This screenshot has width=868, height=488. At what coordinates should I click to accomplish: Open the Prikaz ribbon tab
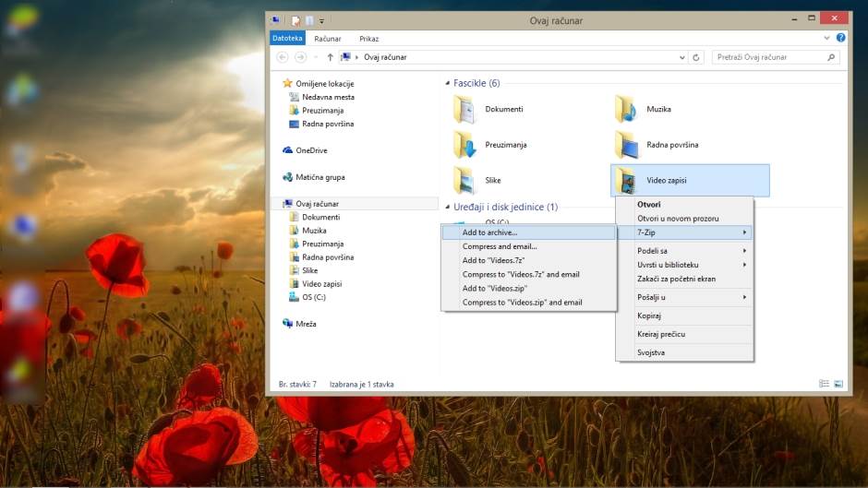pyautogui.click(x=369, y=39)
